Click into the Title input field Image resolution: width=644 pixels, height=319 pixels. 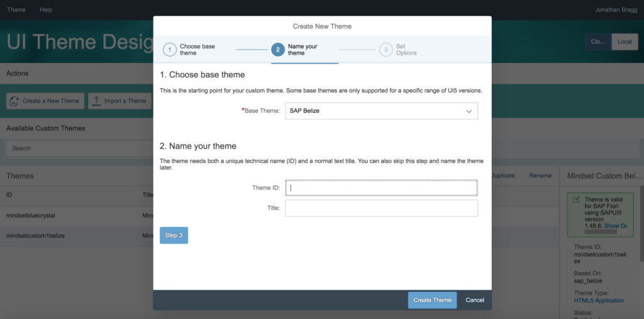382,208
